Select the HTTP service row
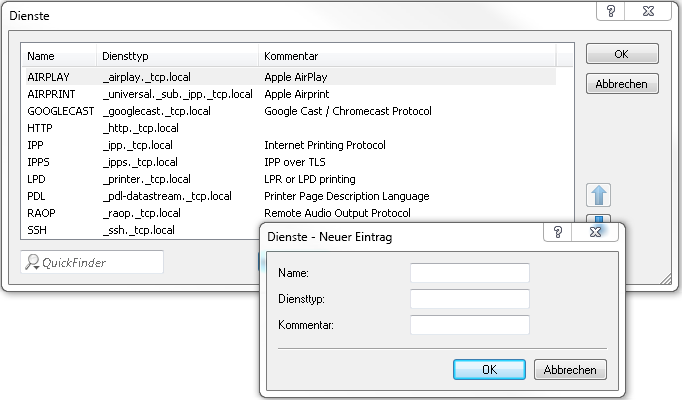The height and width of the screenshot is (400, 682). (x=40, y=128)
